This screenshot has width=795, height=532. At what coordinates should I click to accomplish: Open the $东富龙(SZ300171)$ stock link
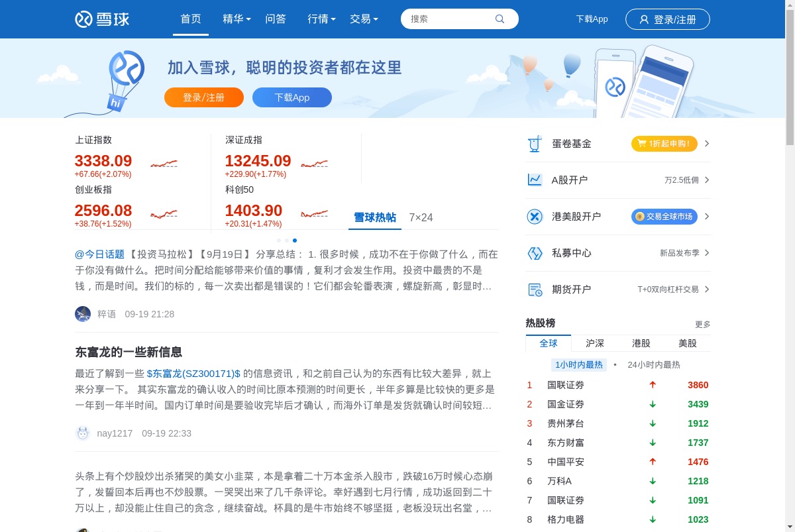tap(193, 374)
